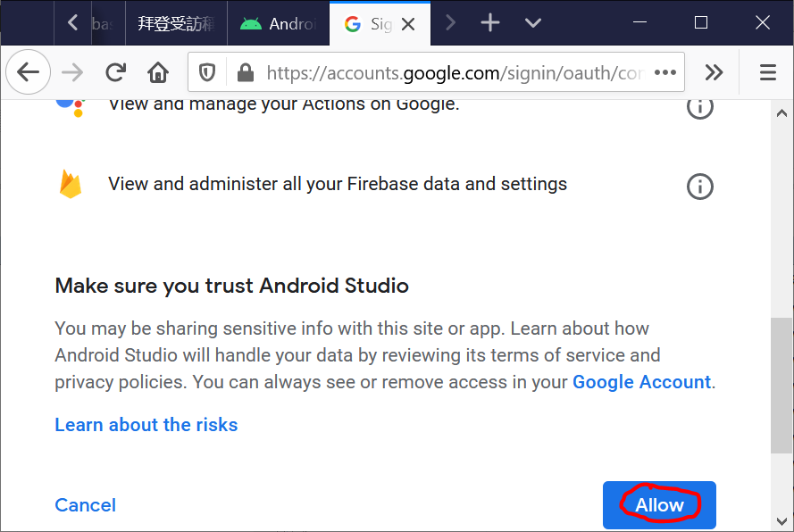Open a new tab with plus button

(x=490, y=23)
